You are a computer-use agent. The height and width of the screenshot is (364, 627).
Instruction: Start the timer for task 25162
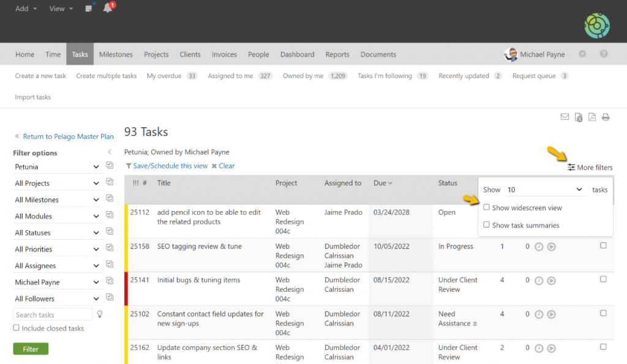click(x=552, y=349)
